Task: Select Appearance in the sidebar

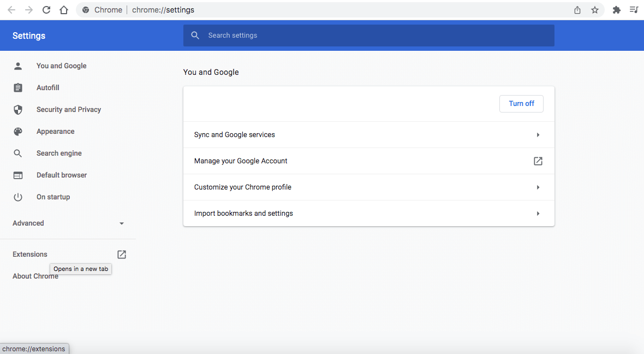Action: point(55,132)
